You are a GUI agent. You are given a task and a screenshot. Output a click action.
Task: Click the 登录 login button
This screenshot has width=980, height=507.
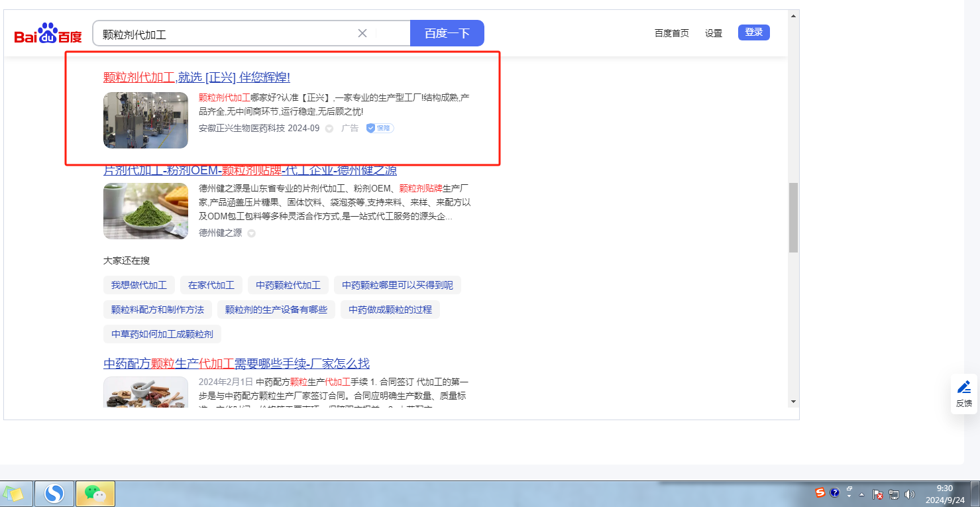click(x=753, y=32)
